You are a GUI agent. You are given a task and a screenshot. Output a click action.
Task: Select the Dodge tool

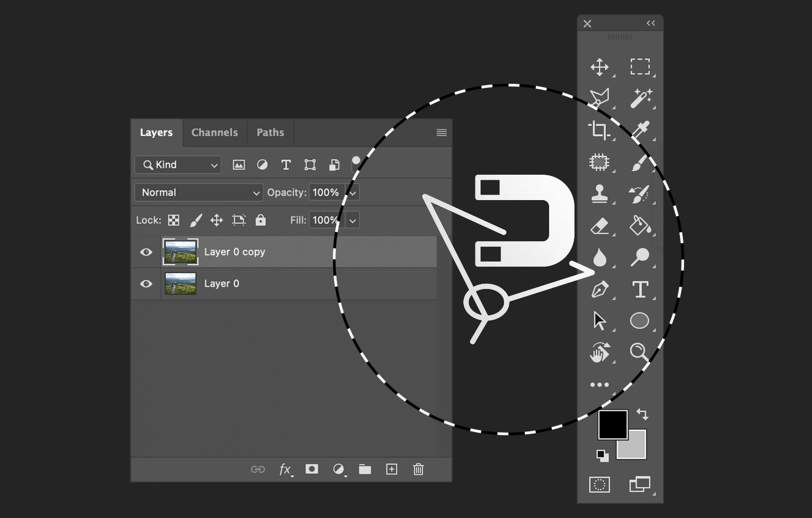tap(640, 257)
